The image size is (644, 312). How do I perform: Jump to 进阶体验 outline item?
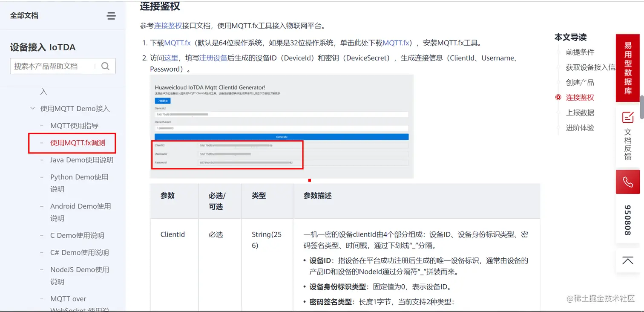pos(580,128)
